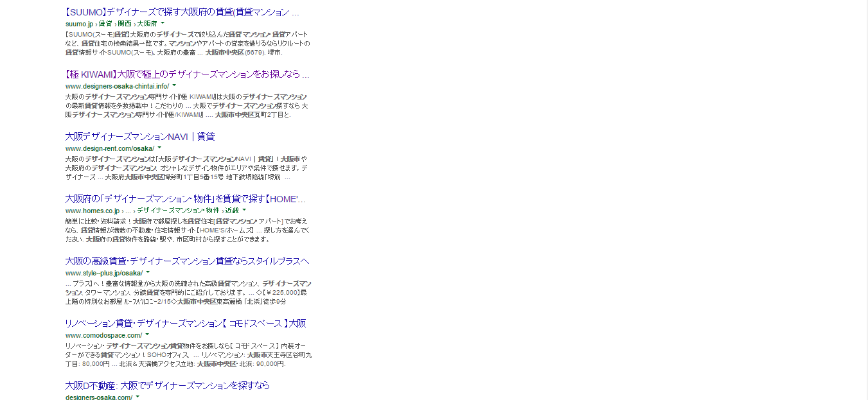Viewport: 868px width, 400px height.
Task: Click the snippet starting 【SUUMO(スーモ)賃貸】大阪府の
Action: 188,43
